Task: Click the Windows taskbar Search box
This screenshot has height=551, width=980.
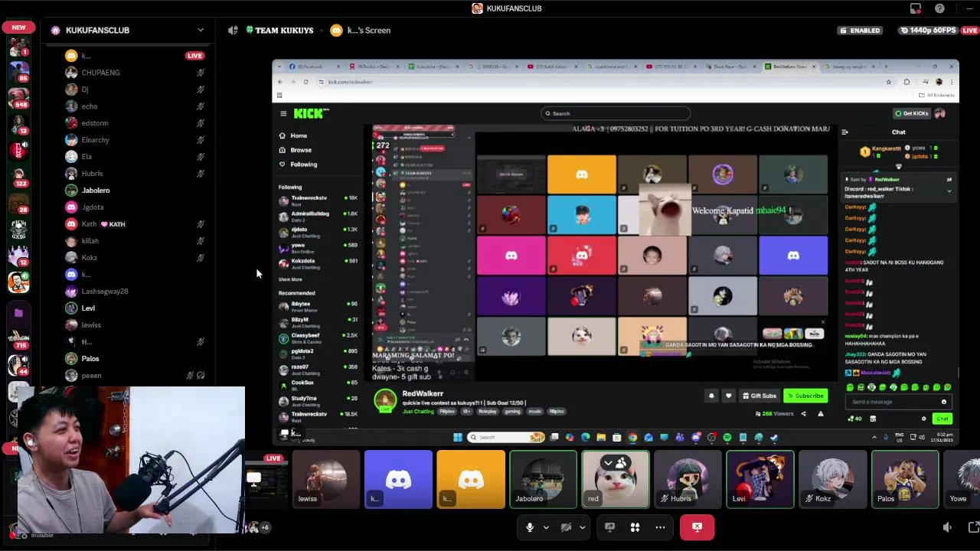Action: coord(507,438)
